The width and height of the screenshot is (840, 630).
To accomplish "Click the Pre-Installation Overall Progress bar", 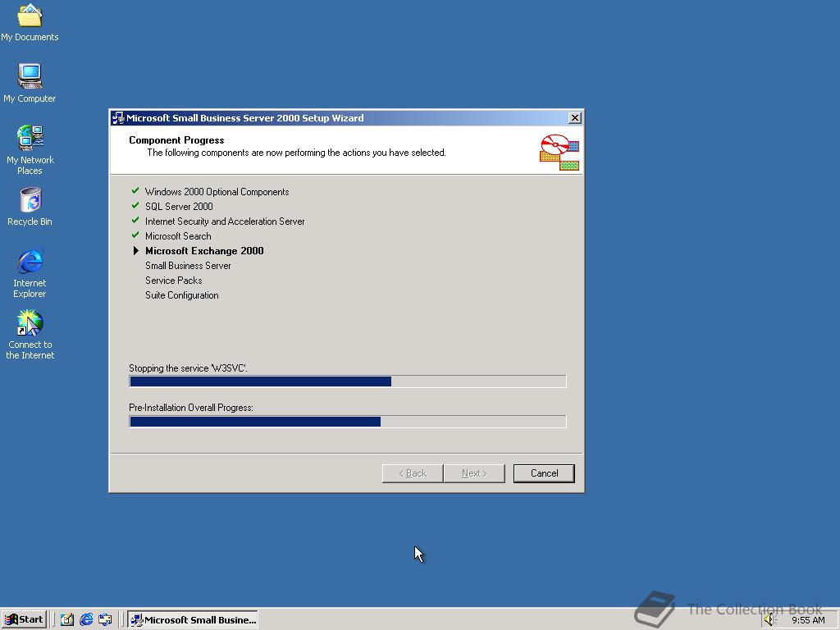I will pos(348,422).
